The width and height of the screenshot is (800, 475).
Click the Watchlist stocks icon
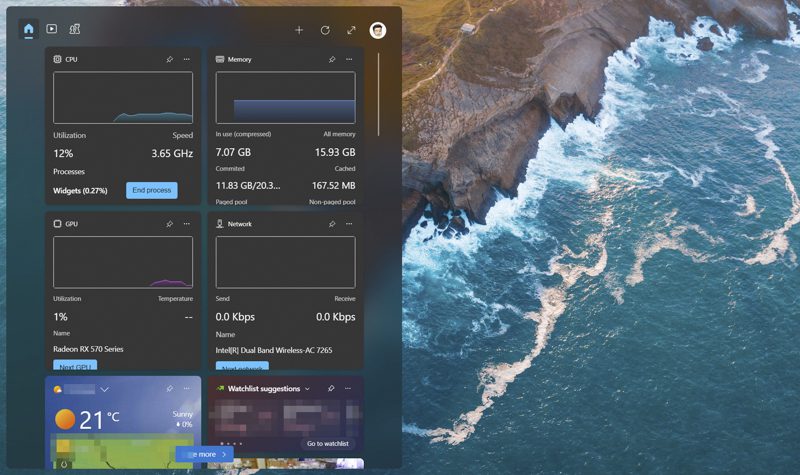tap(220, 388)
